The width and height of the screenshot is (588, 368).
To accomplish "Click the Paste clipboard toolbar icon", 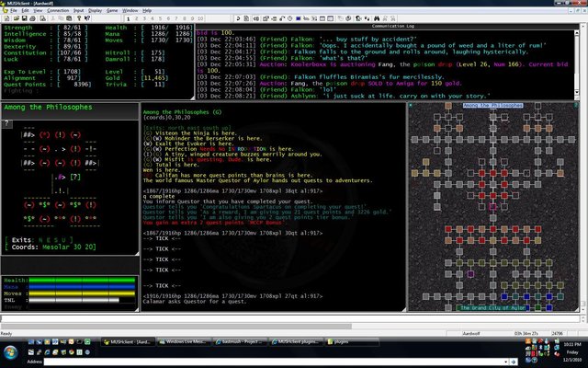I will click(x=69, y=18).
